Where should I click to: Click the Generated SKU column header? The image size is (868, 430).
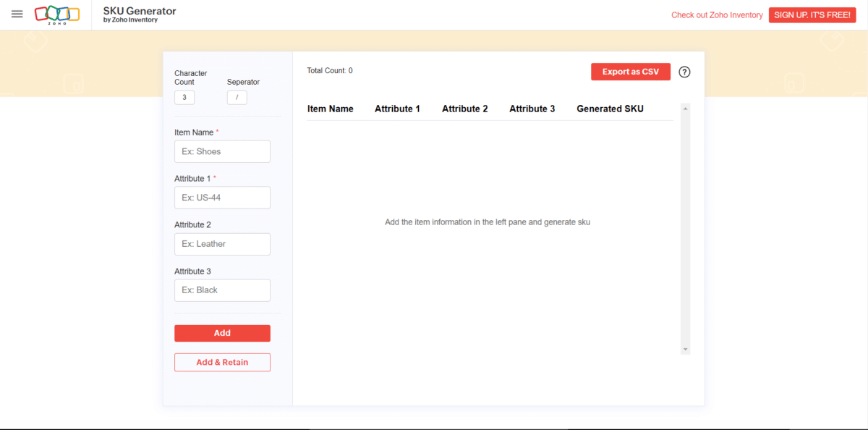610,109
